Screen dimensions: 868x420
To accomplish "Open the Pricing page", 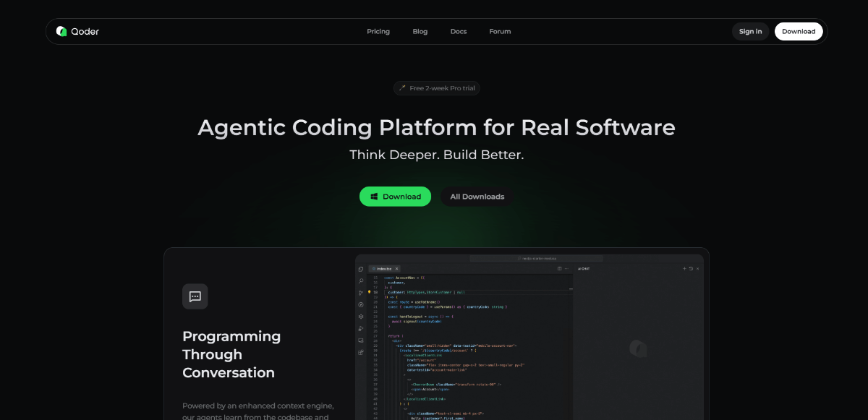I will (x=378, y=31).
